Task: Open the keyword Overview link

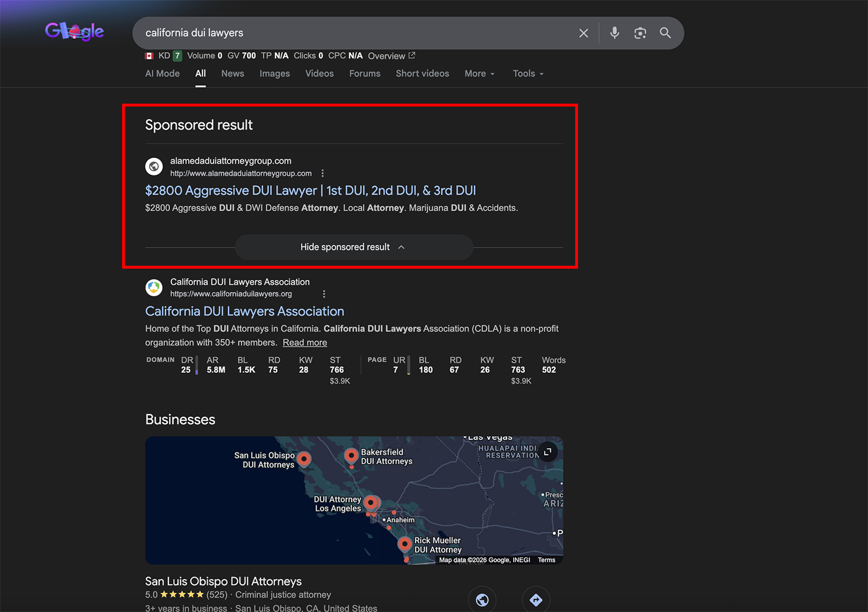Action: (x=391, y=56)
